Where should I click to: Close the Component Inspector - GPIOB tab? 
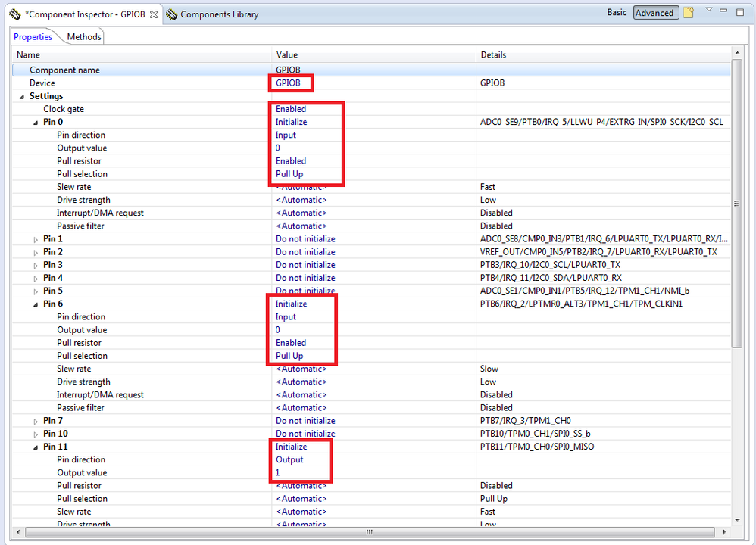(153, 14)
